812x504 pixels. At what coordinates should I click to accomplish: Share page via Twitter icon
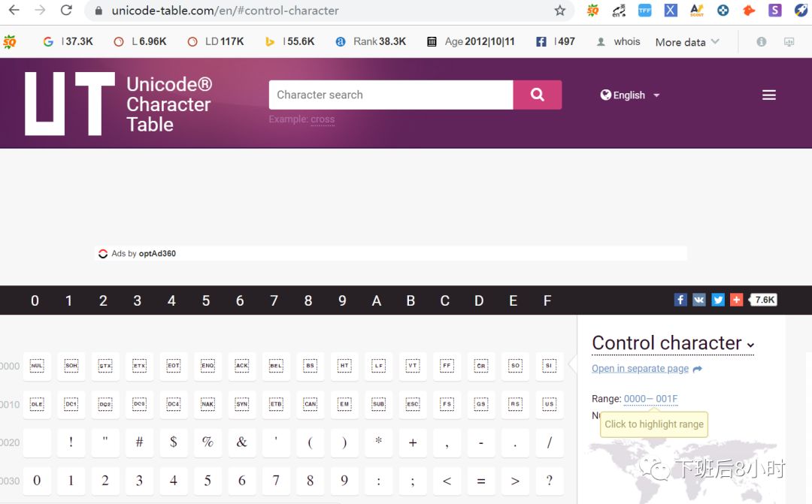point(718,300)
